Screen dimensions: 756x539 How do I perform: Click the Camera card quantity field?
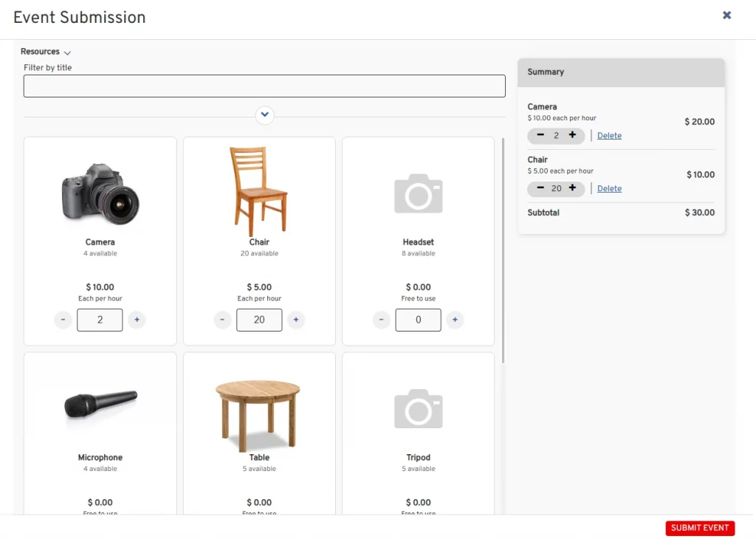click(x=100, y=320)
